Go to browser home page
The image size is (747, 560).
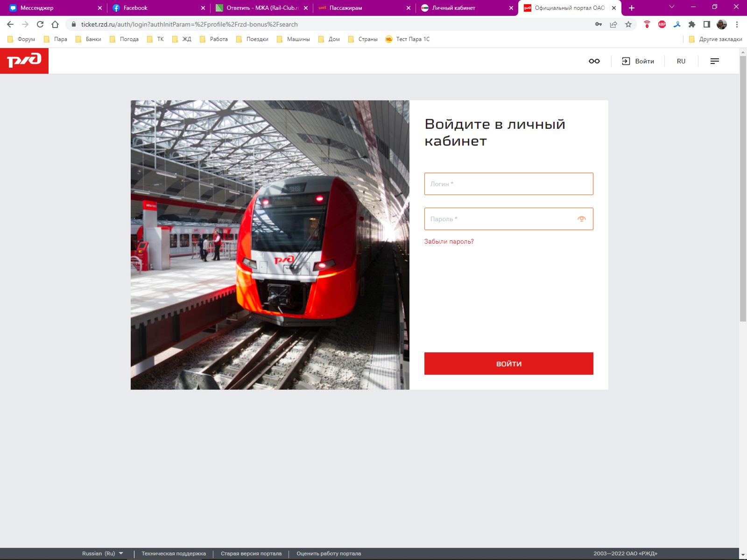(x=55, y=24)
